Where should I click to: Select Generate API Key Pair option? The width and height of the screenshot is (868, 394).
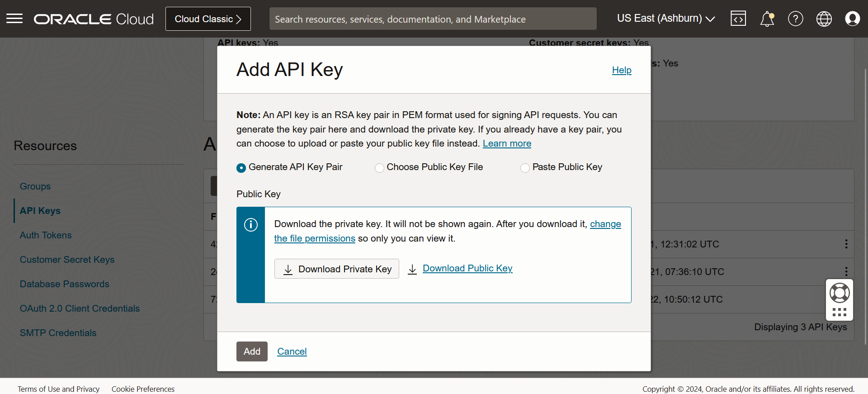(241, 168)
